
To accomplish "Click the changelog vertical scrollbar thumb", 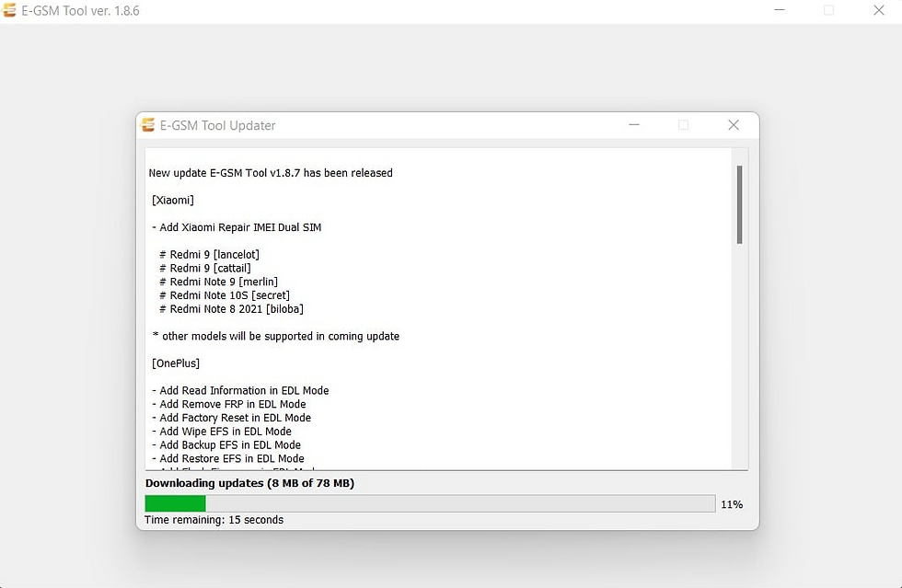I will [739, 204].
